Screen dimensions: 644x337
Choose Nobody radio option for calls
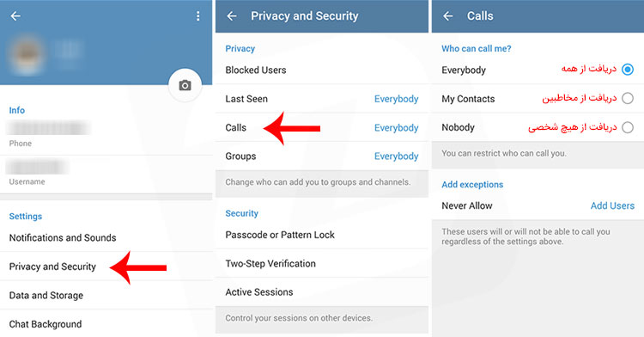[628, 127]
